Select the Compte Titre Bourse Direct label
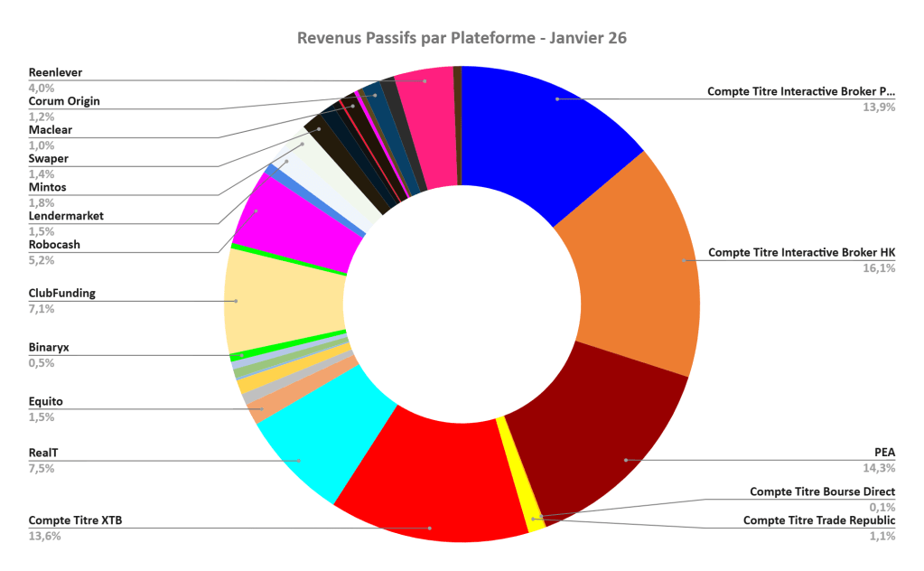The height and width of the screenshot is (571, 924). [x=822, y=492]
